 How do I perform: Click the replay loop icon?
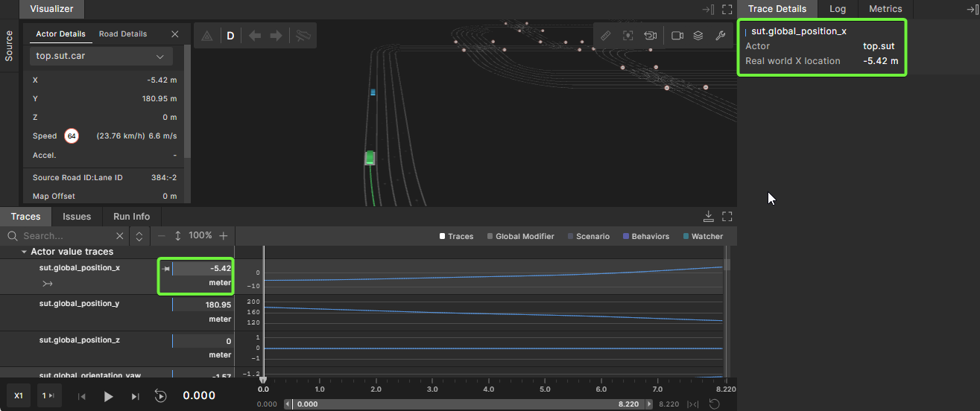(x=161, y=396)
